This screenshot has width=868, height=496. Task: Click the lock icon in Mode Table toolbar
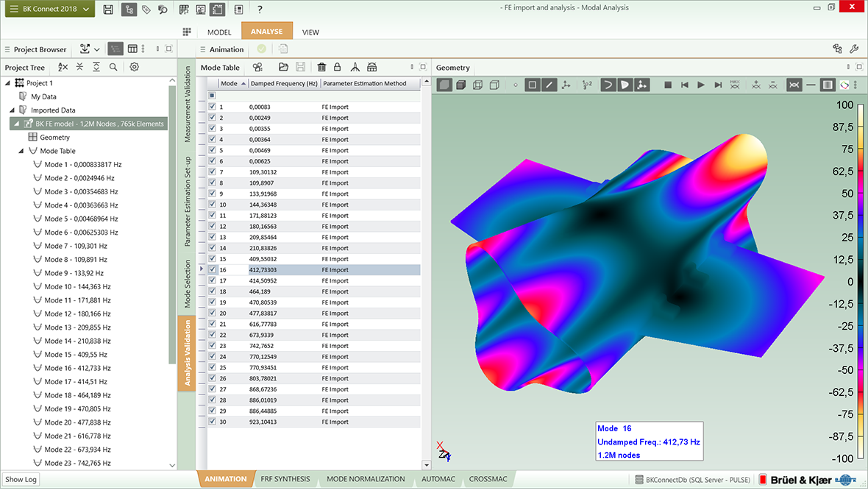[x=338, y=67]
